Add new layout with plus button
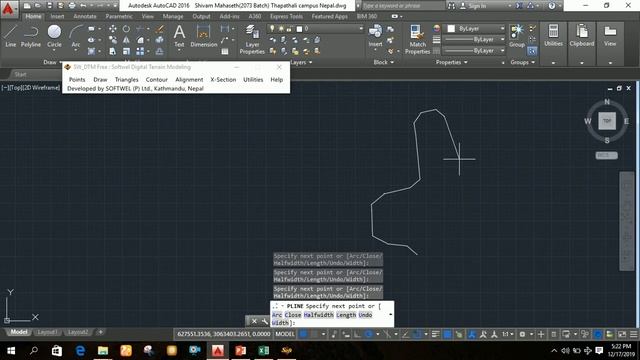The image size is (640, 360). pos(100,332)
